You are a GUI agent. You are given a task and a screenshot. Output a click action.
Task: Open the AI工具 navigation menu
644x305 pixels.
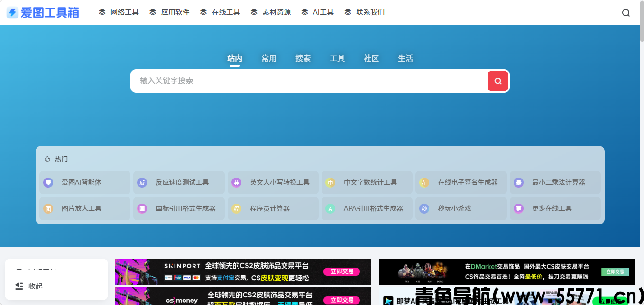[318, 12]
